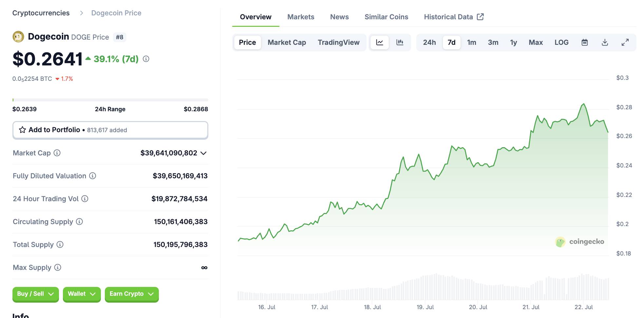Open Buy / Sell dropdown
Image resolution: width=644 pixels, height=318 pixels.
pyautogui.click(x=35, y=294)
